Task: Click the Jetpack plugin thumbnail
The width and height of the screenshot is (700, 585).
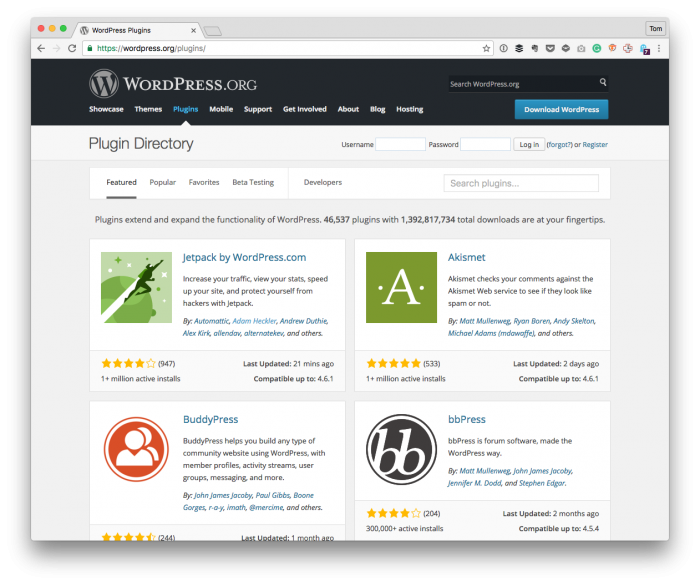Action: pyautogui.click(x=136, y=287)
